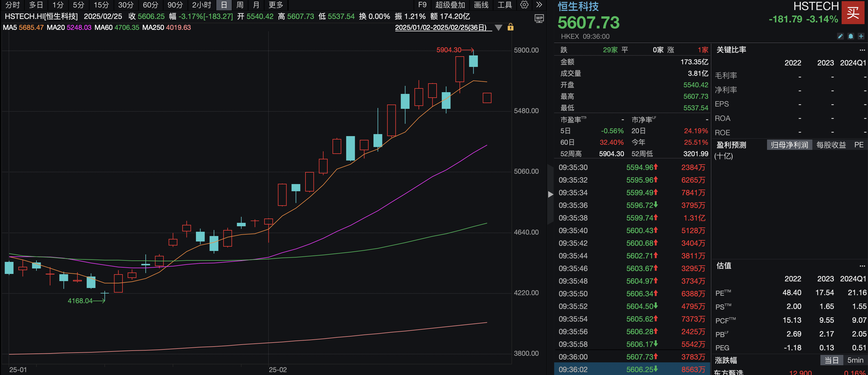The height and width of the screenshot is (375, 868).
Task: Click the double-chevron more tools icon
Action: click(539, 5)
